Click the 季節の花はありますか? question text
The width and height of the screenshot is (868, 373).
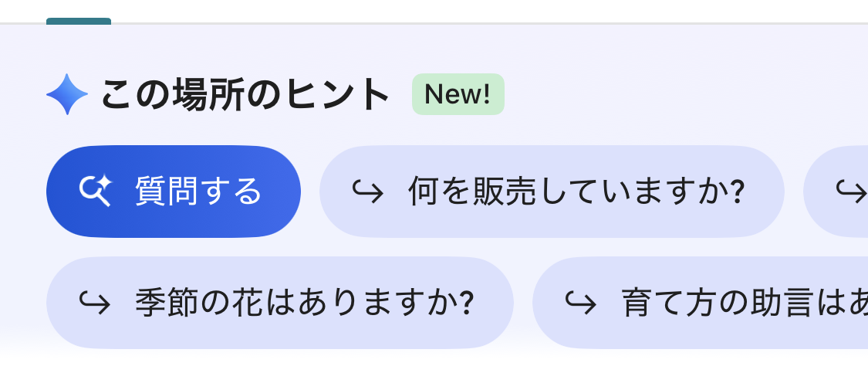pos(303,303)
